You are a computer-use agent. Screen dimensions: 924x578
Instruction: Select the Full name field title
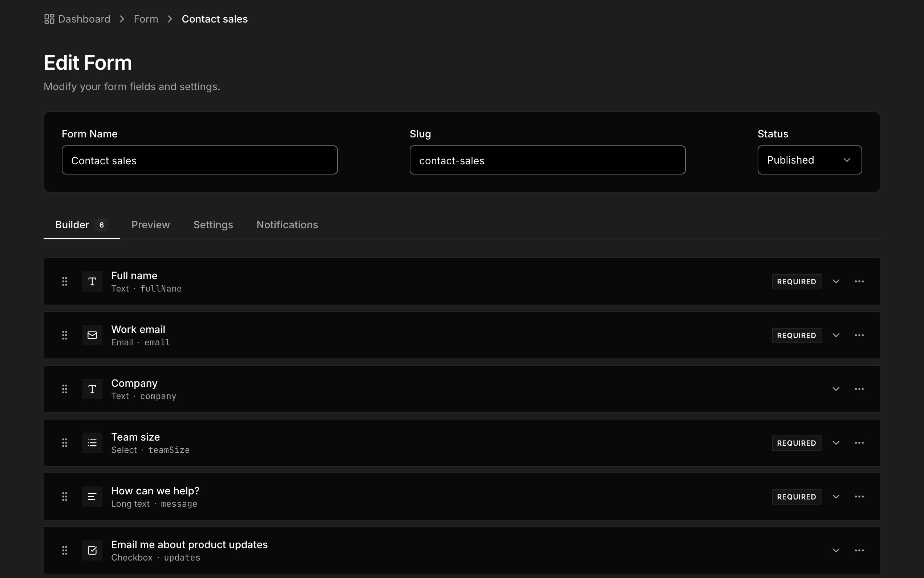[134, 276]
